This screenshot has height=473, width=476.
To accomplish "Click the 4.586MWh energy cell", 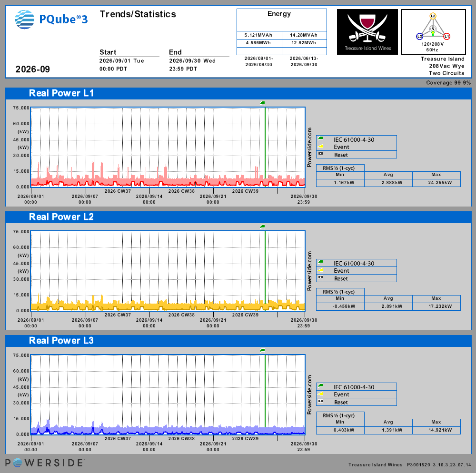I will [258, 43].
